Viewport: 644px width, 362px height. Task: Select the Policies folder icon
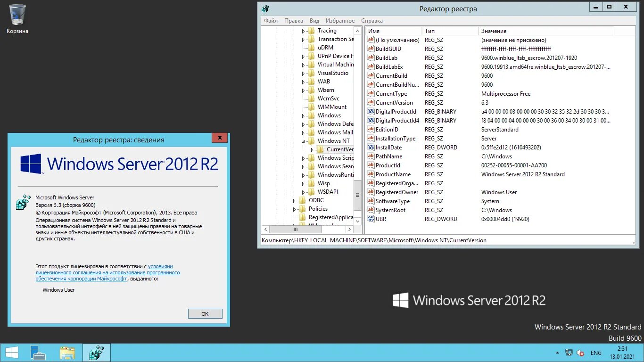coord(302,209)
